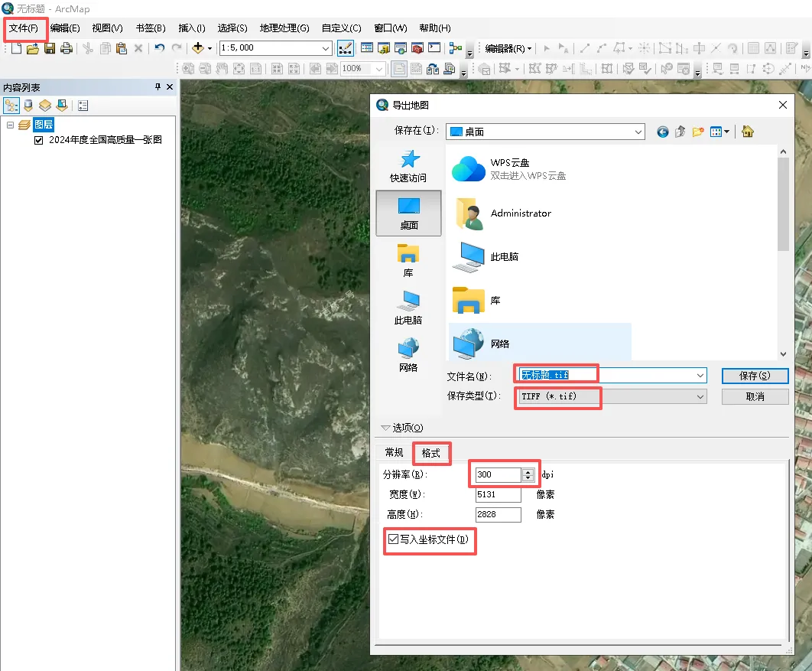812x671 pixels.
Task: Open the 保存类型 TIFF dropdown
Action: click(x=700, y=396)
